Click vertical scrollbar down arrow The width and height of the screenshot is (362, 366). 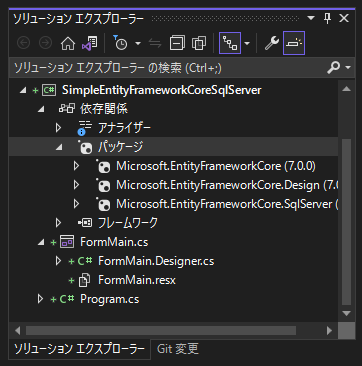[x=346, y=313]
